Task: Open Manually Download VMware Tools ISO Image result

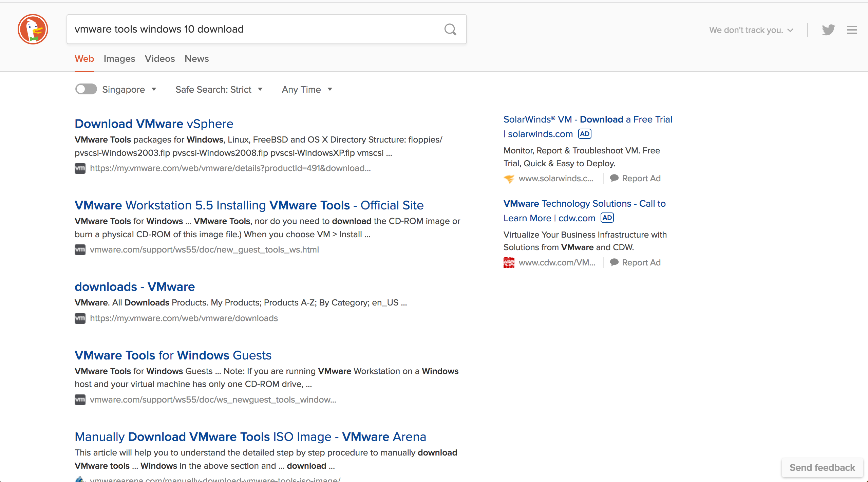Action: coord(250,437)
